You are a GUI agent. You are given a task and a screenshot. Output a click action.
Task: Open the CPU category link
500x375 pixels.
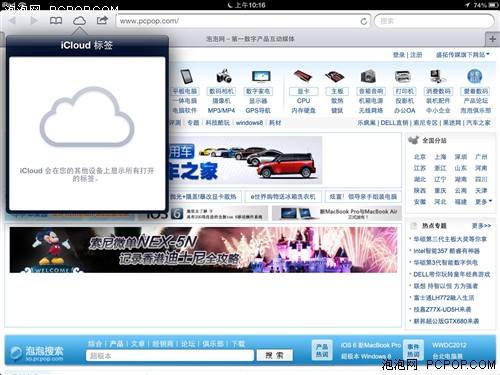[x=303, y=101]
